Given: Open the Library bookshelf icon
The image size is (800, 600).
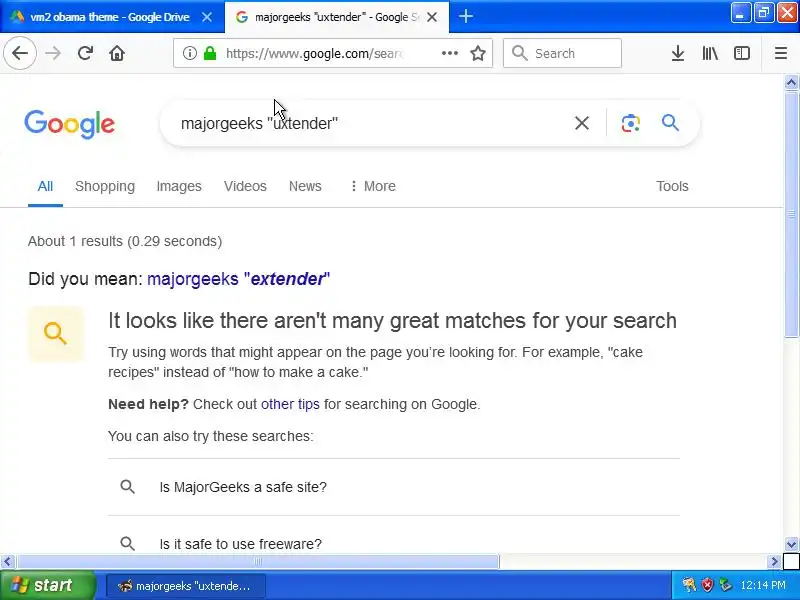Looking at the screenshot, I should (x=710, y=53).
